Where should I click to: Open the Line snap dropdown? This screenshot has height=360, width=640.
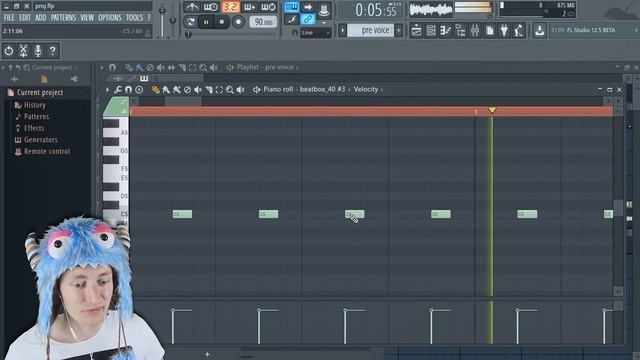316,33
